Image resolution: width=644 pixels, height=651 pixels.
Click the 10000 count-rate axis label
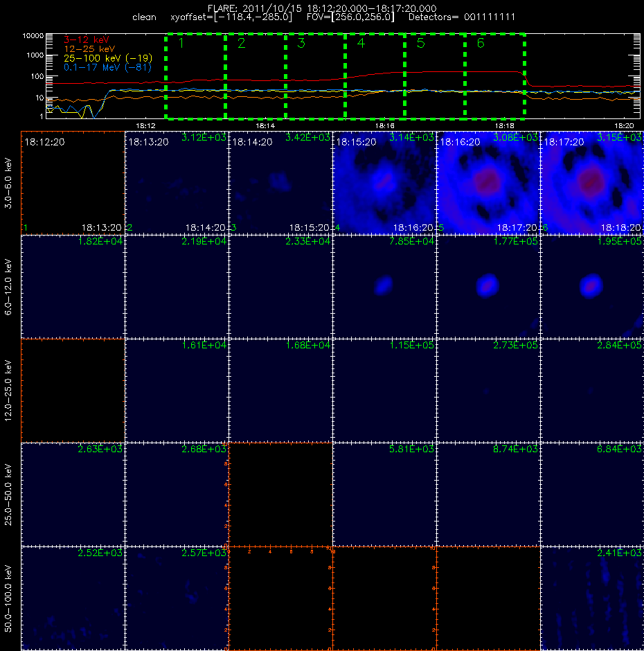click(33, 36)
